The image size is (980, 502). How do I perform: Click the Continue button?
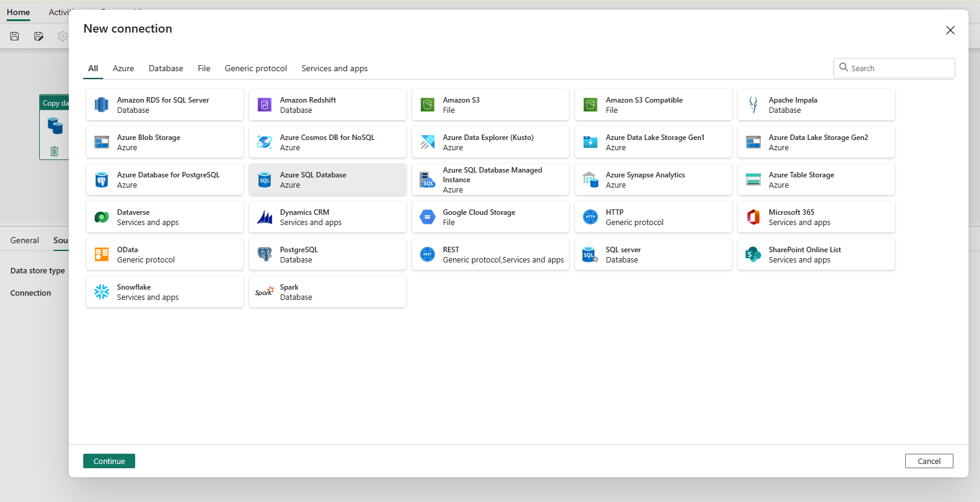(x=109, y=461)
